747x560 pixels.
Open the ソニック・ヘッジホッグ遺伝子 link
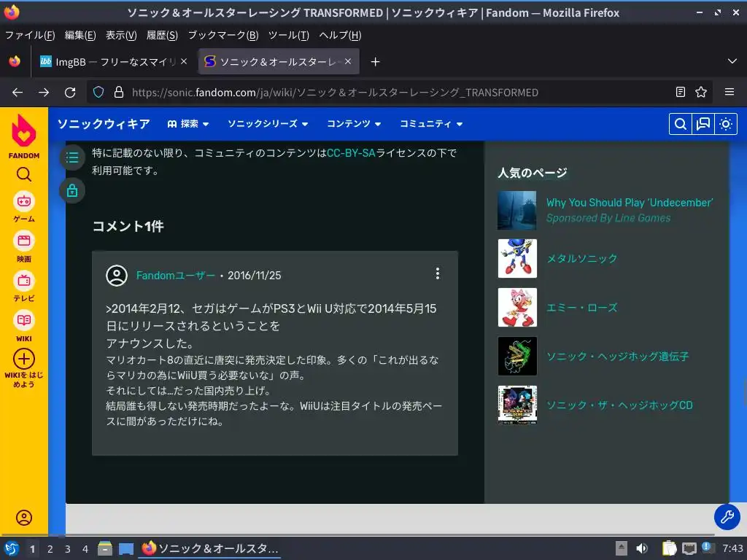coord(617,356)
